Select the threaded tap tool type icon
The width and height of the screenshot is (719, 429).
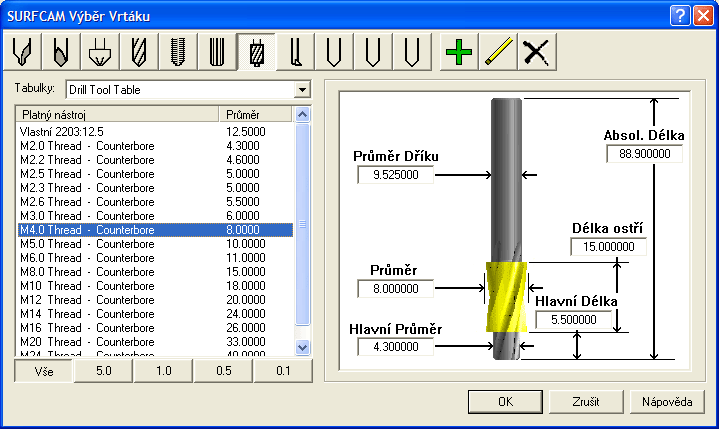point(177,52)
